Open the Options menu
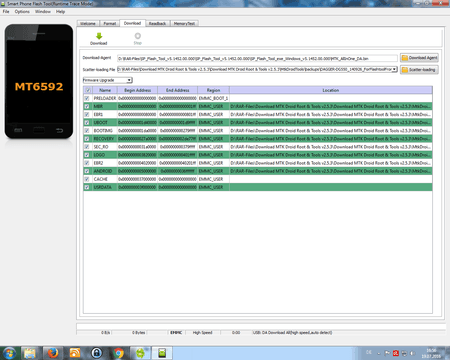 pyautogui.click(x=22, y=12)
